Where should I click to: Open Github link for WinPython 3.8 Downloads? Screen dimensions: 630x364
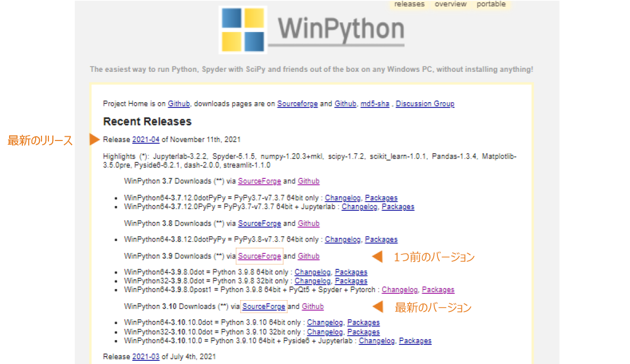(309, 224)
